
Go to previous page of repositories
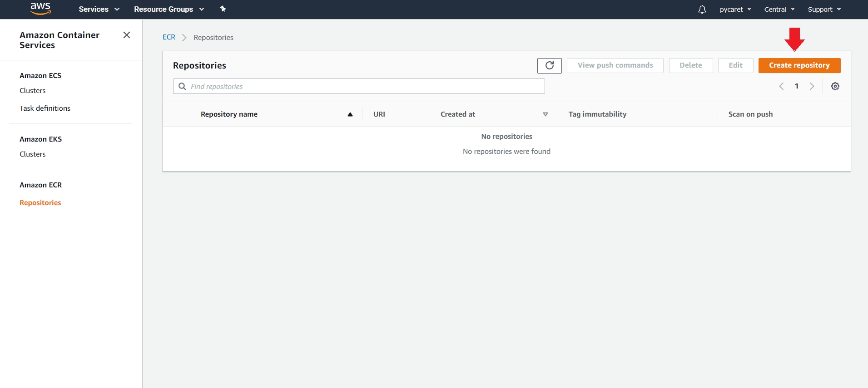pyautogui.click(x=781, y=86)
